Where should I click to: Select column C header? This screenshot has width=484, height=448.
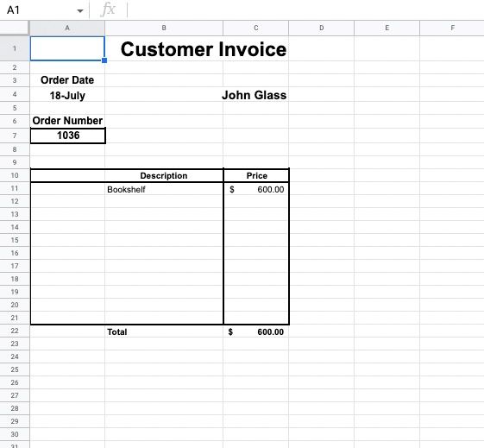pyautogui.click(x=256, y=28)
